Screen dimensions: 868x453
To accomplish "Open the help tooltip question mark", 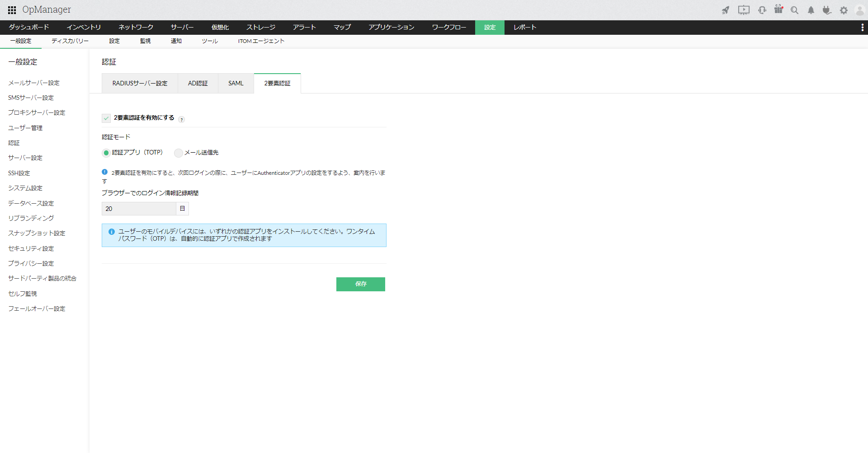I will [x=181, y=119].
